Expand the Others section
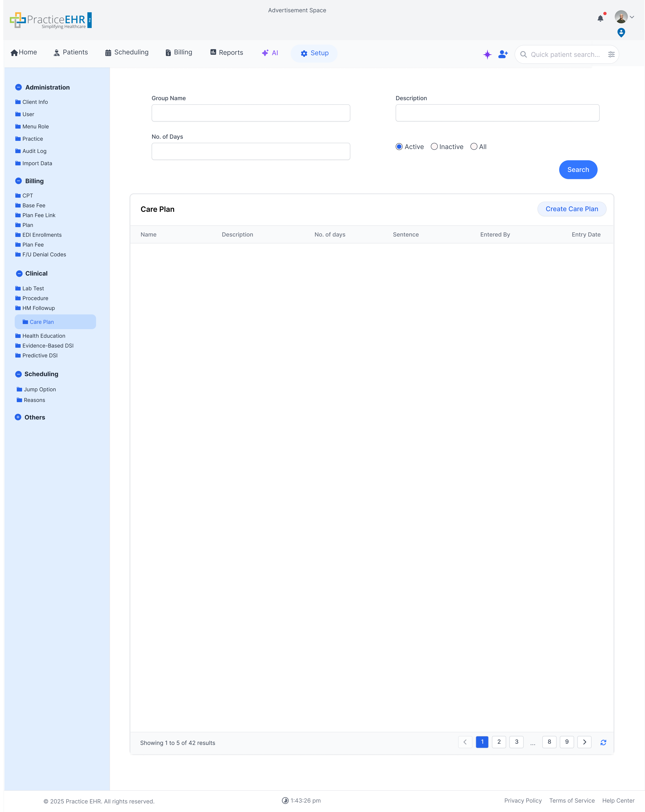 click(x=18, y=417)
